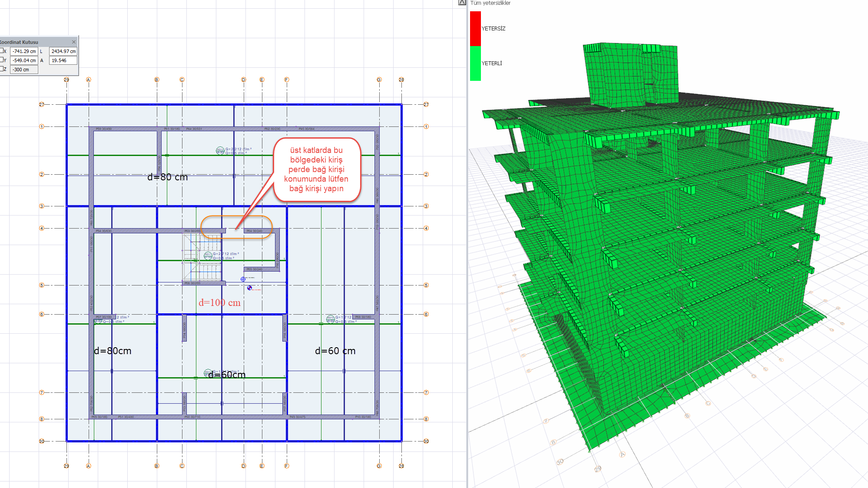Viewport: 868px width, 488px height.
Task: Tick the X coordinate lock checkbox
Action: pos(1,51)
